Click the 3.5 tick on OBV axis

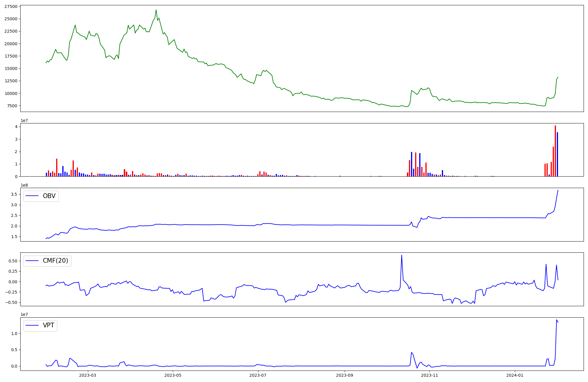(14, 194)
